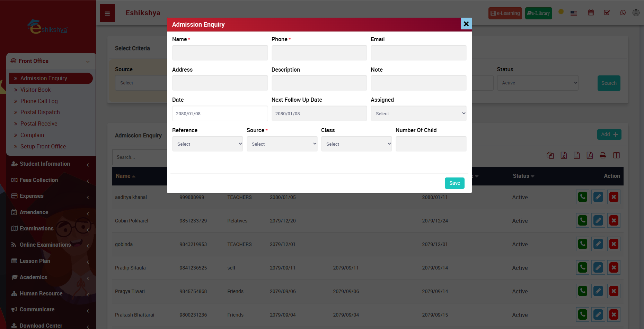Click the hamburger menu icon
Screen dimensions: 644x329
(107, 13)
